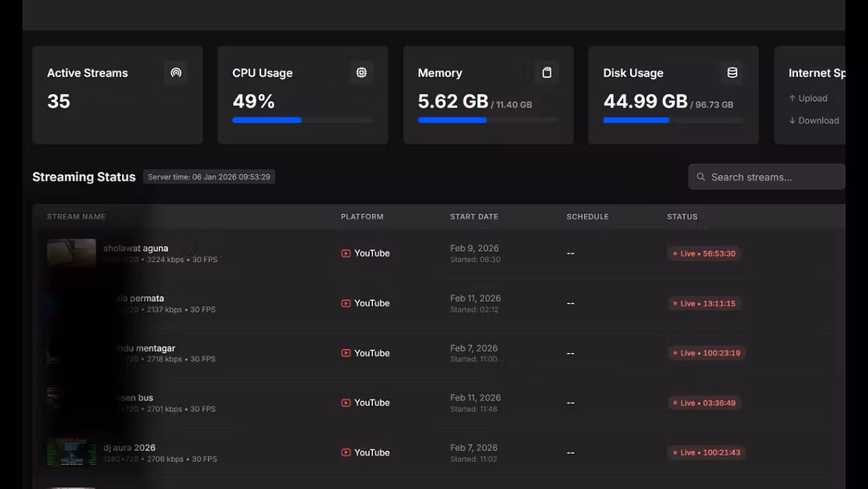
Task: Sort by Start Date column header
Action: [x=474, y=216]
